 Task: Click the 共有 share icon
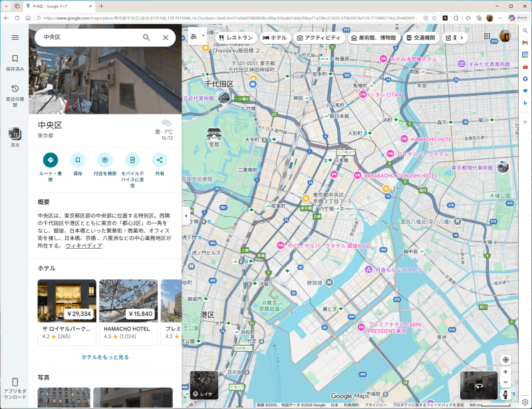pos(160,160)
